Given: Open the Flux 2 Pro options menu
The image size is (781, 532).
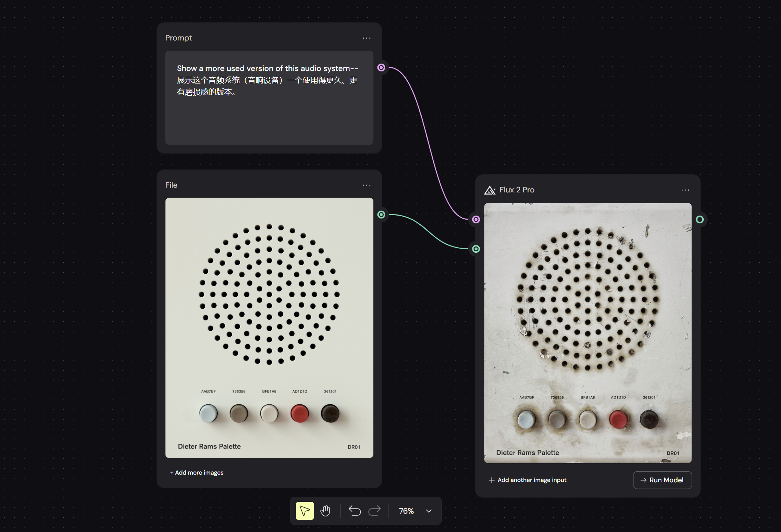Looking at the screenshot, I should click(x=685, y=190).
